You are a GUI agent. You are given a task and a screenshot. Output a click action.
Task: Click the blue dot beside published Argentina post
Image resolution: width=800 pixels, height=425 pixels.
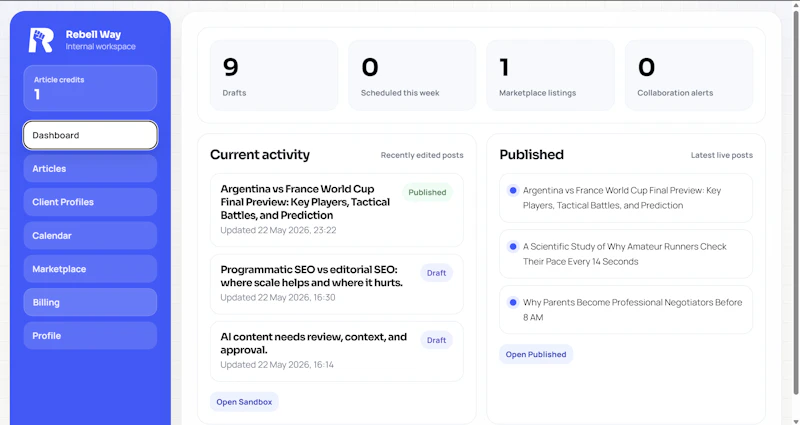click(x=513, y=190)
